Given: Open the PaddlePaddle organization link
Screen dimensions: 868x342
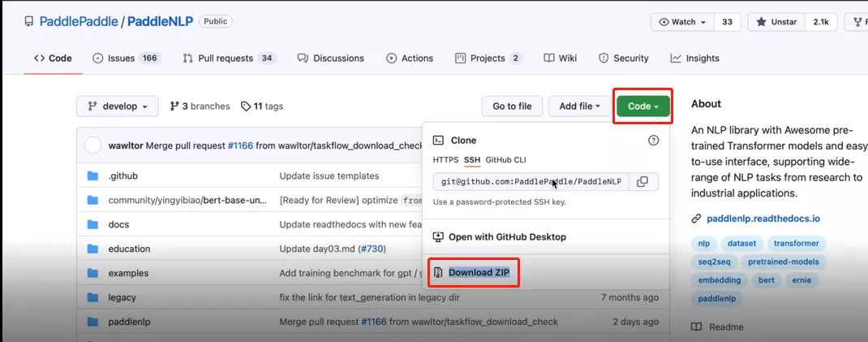Looking at the screenshot, I should tap(79, 22).
